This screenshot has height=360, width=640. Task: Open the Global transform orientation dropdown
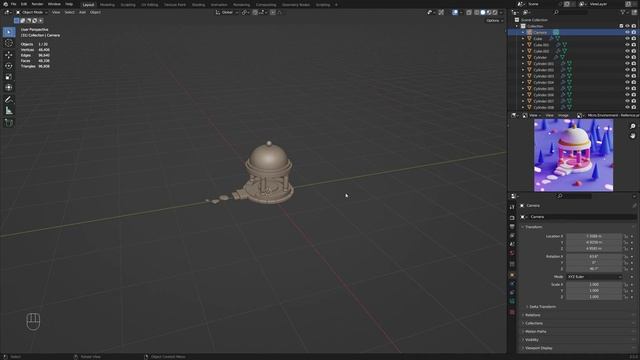pos(227,12)
